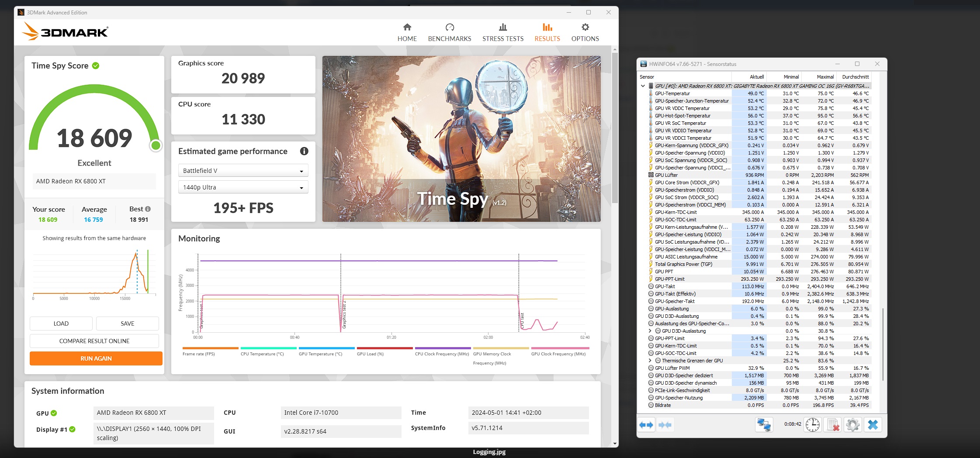The image size is (980, 458).
Task: Expand the Thermische Grenzen der GPU subgroup
Action: tap(650, 361)
